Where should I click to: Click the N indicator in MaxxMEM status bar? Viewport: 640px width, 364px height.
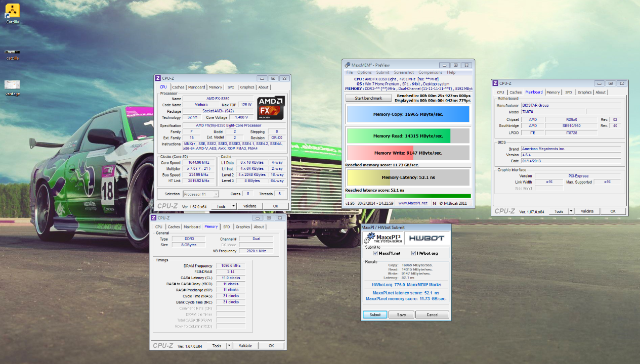point(434,203)
